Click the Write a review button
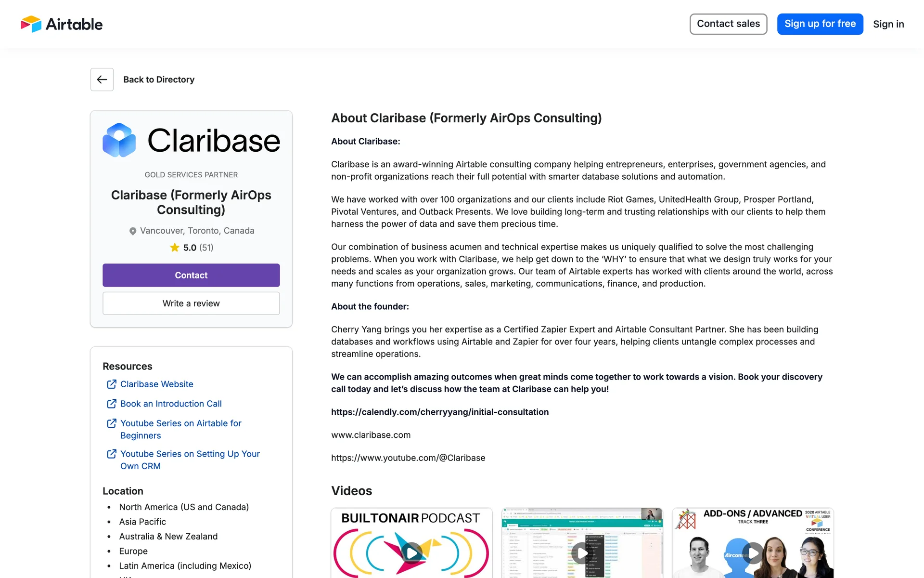This screenshot has width=924, height=578. click(x=191, y=303)
